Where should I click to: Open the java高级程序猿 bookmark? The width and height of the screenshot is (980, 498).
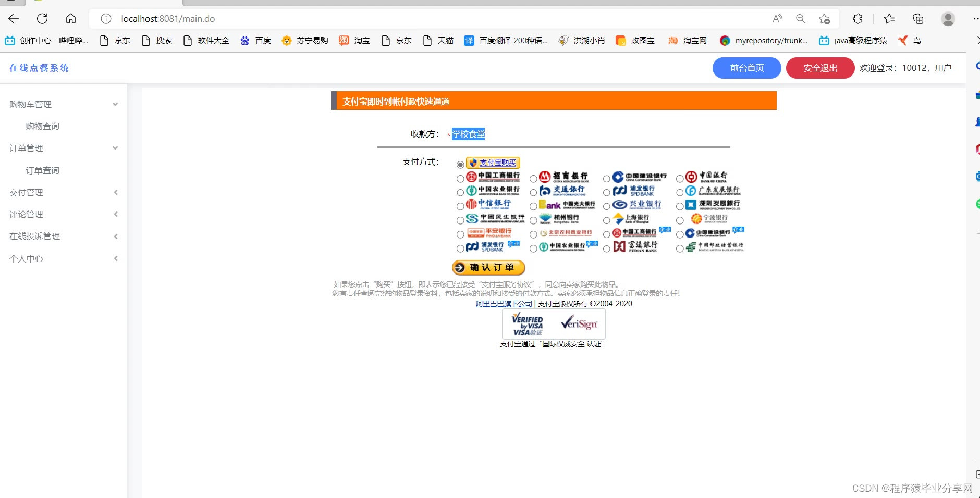853,41
